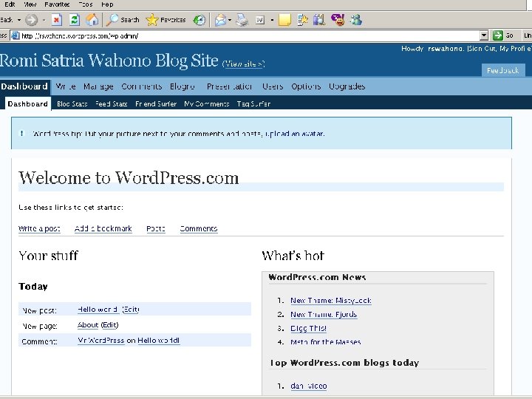Image resolution: width=532 pixels, height=399 pixels.
Task: Open the Feed Stats sub-tab
Action: tap(112, 104)
